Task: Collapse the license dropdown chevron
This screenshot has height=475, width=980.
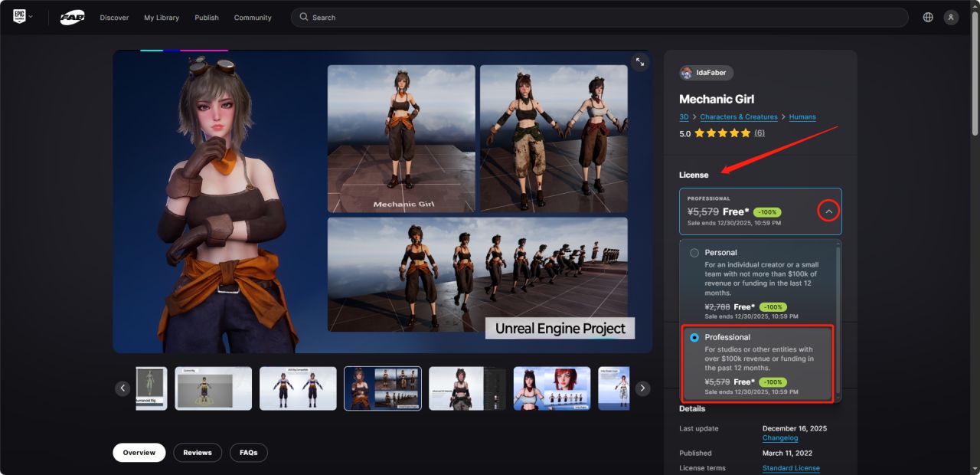Action: [x=828, y=211]
